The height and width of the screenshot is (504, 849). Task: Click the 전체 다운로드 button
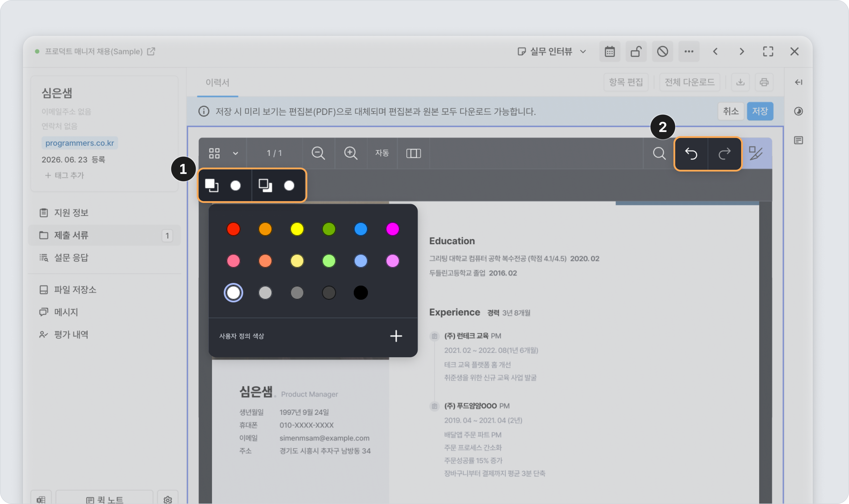pyautogui.click(x=689, y=82)
